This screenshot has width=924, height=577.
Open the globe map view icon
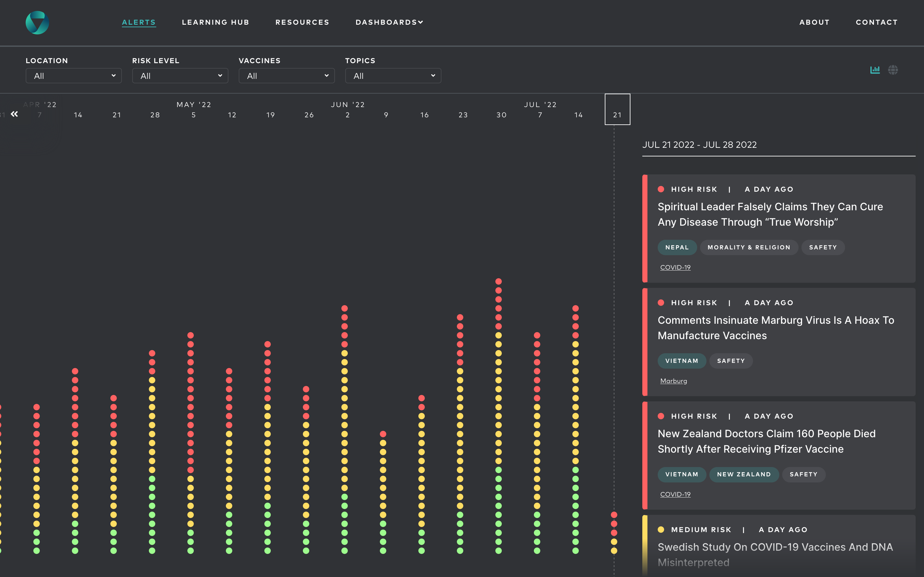(894, 70)
